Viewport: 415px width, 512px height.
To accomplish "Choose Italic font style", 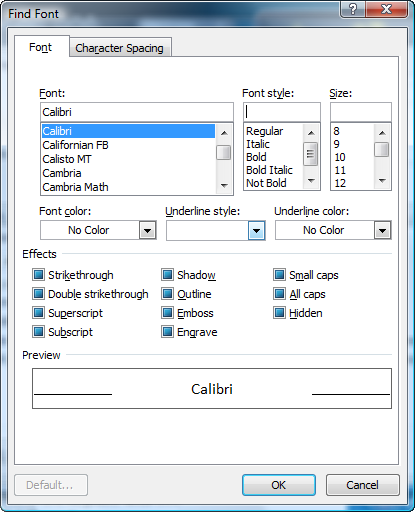I will click(x=274, y=144).
